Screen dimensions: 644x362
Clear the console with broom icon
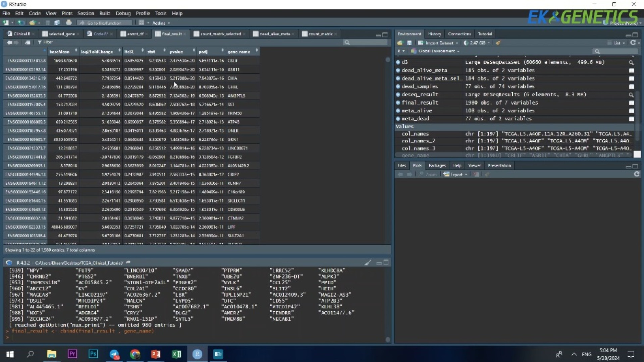pyautogui.click(x=368, y=263)
